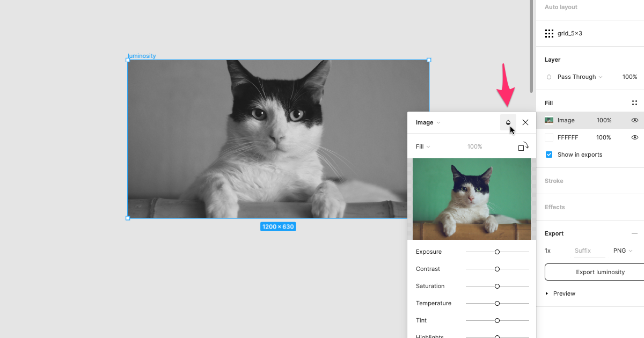Click the export Suffix input field
Viewport: 644px width, 338px height.
point(589,251)
